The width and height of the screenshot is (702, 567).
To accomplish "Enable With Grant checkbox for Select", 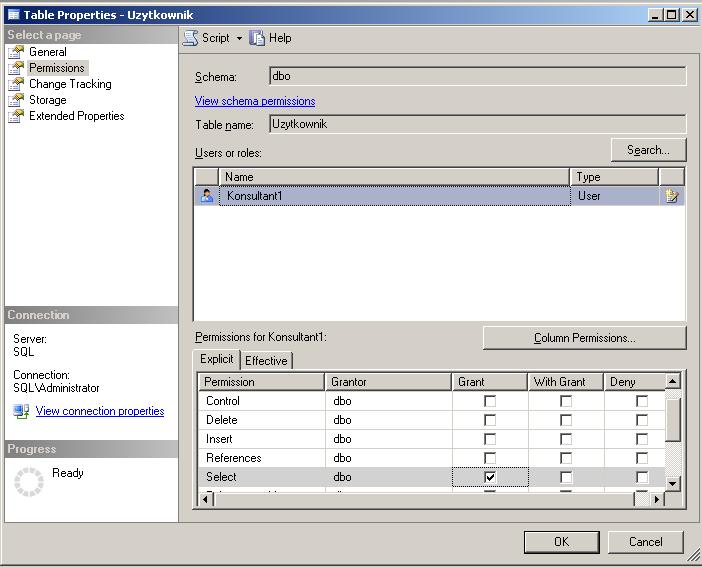I will pos(566,477).
